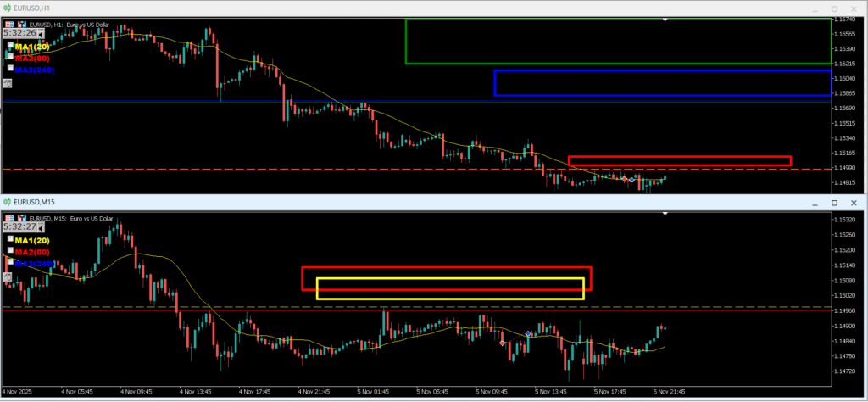Toggle the MA1(20) checkbox in M15 chart
868x402 pixels.
(x=10, y=240)
